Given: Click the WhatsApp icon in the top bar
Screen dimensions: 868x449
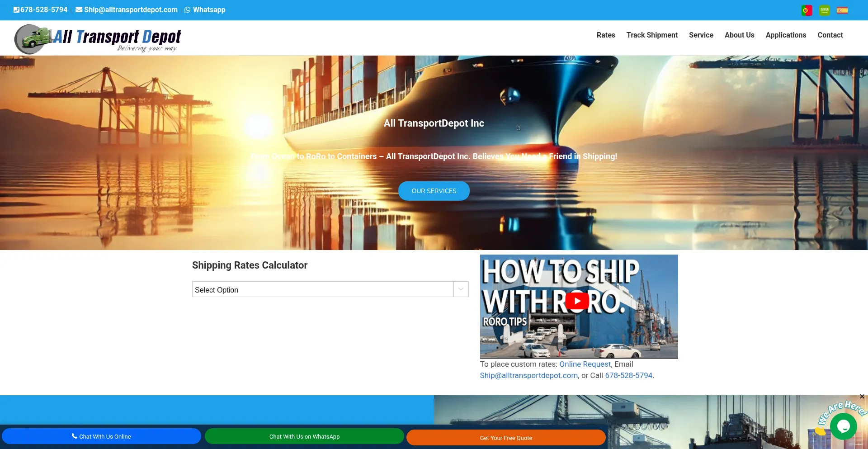Looking at the screenshot, I should 187,10.
